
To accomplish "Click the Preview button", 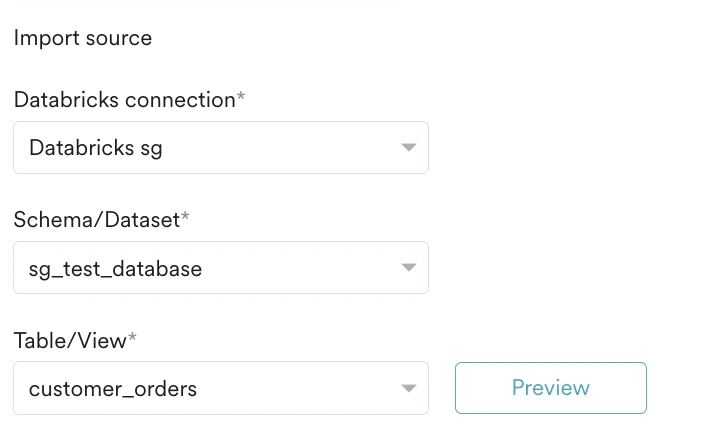I will (x=550, y=388).
